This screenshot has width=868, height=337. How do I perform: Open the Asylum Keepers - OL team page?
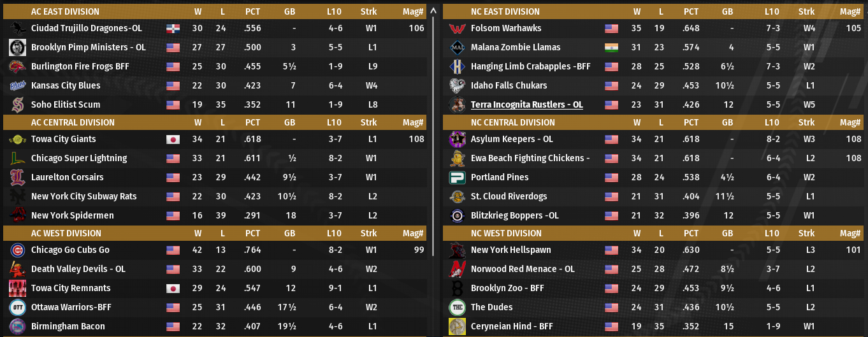511,140
